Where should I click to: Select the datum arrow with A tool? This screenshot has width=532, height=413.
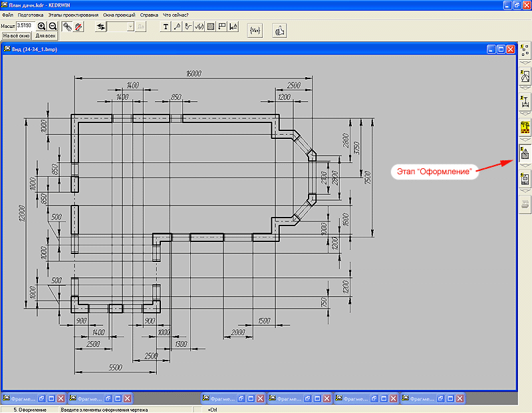click(x=233, y=27)
